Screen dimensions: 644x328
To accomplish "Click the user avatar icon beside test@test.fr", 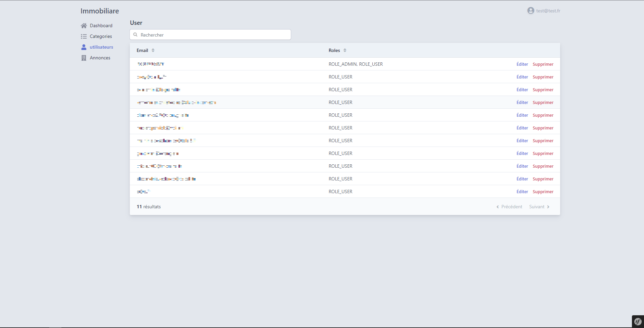I will pyautogui.click(x=531, y=11).
